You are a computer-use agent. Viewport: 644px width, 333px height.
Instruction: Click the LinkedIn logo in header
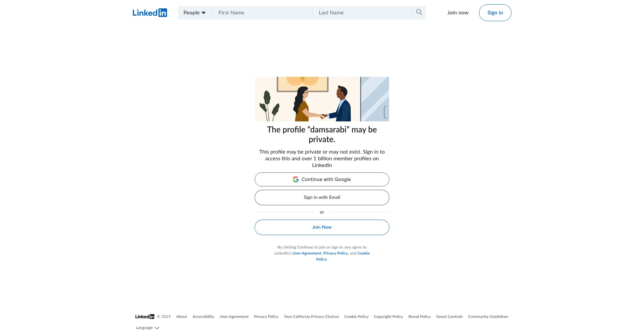pyautogui.click(x=150, y=13)
